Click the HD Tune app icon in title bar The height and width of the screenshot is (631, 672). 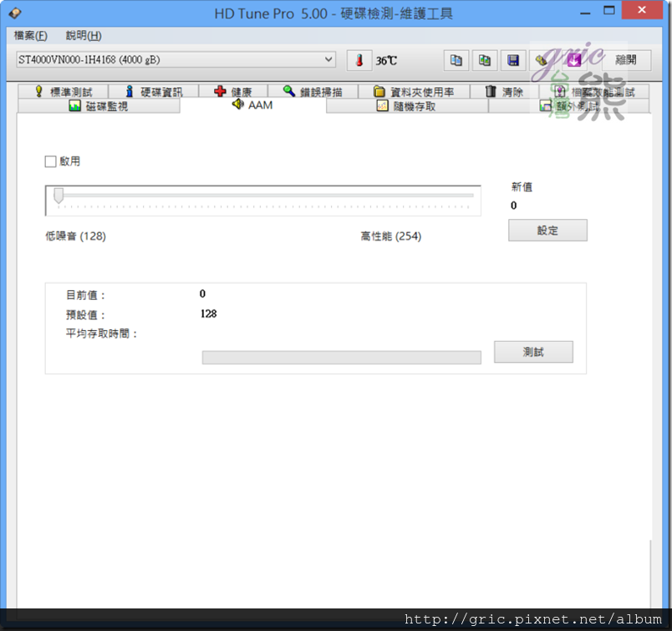click(14, 13)
